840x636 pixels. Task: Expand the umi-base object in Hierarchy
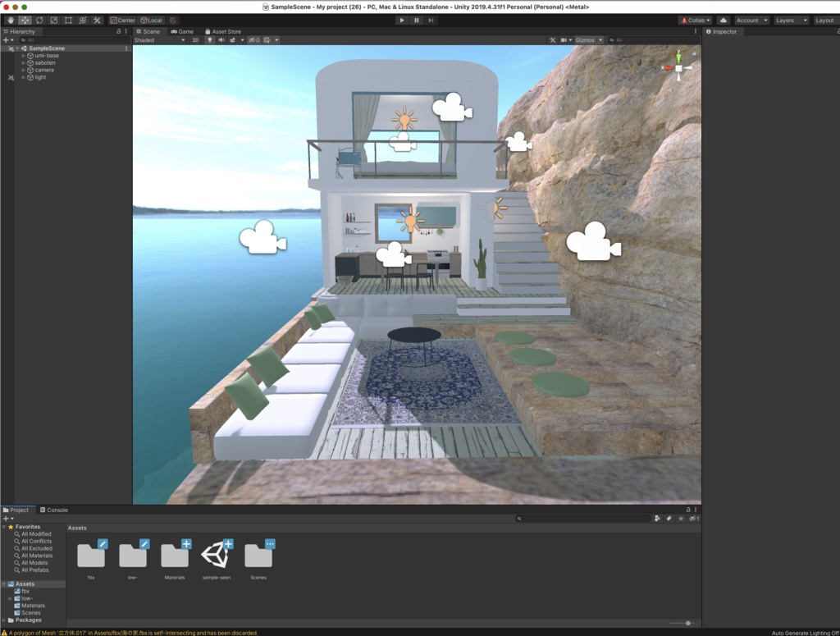[25, 55]
